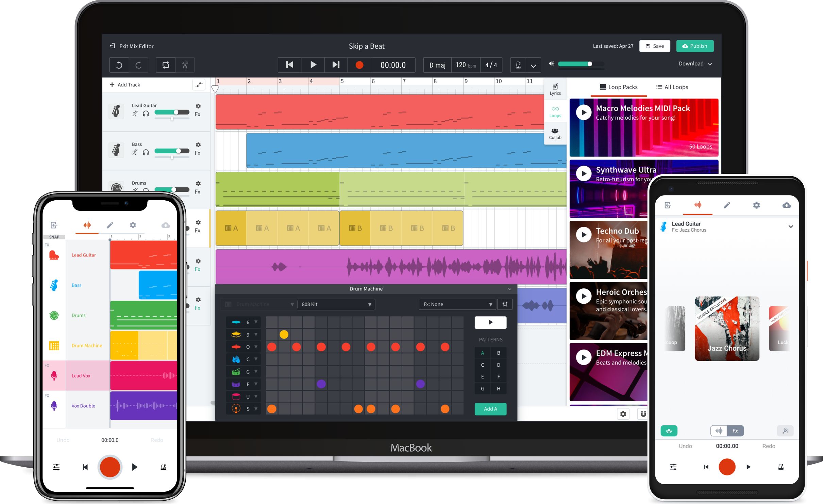Click the Bass track headphone icon

[x=144, y=152]
